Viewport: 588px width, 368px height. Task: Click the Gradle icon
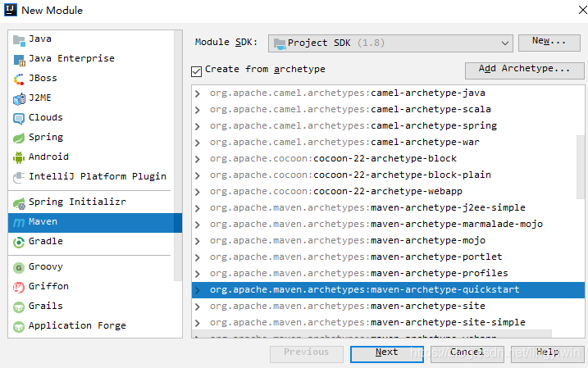pyautogui.click(x=19, y=243)
